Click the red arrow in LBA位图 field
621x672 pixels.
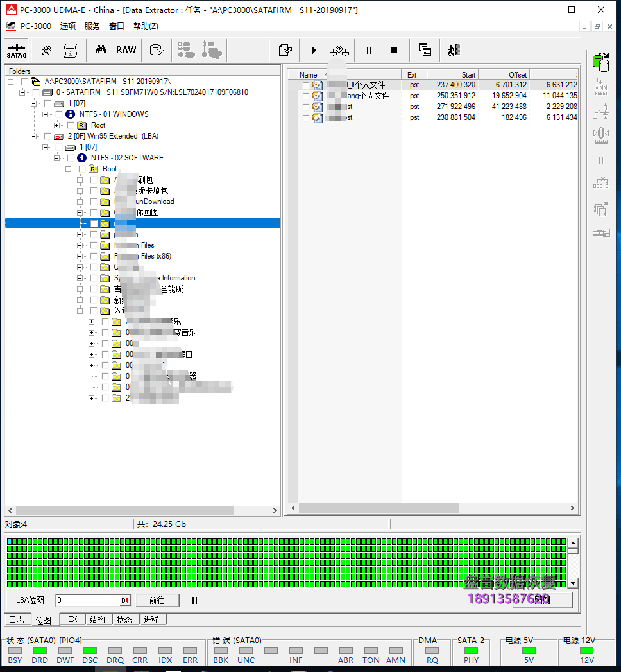[x=124, y=600]
